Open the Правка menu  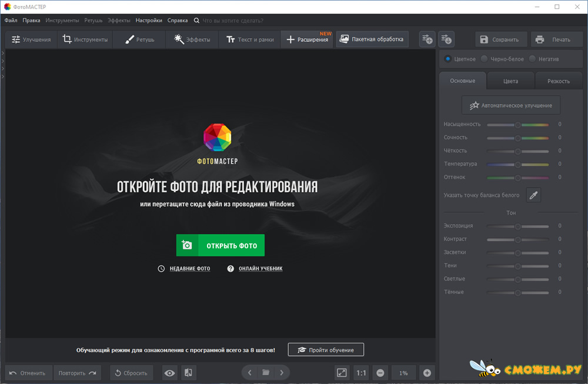coord(31,21)
